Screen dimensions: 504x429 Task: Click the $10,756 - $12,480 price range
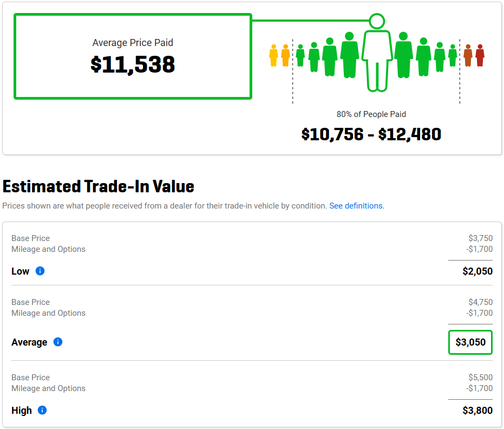371,134
